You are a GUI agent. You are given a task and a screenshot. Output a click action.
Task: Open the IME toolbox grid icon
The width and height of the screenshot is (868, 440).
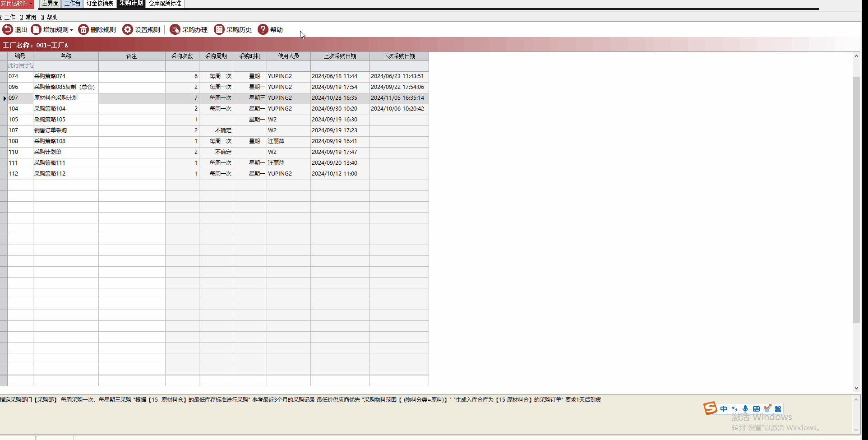pos(778,409)
